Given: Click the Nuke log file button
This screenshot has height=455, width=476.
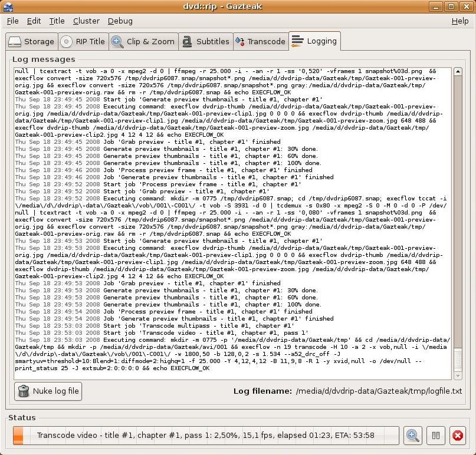Looking at the screenshot, I should tap(48, 391).
